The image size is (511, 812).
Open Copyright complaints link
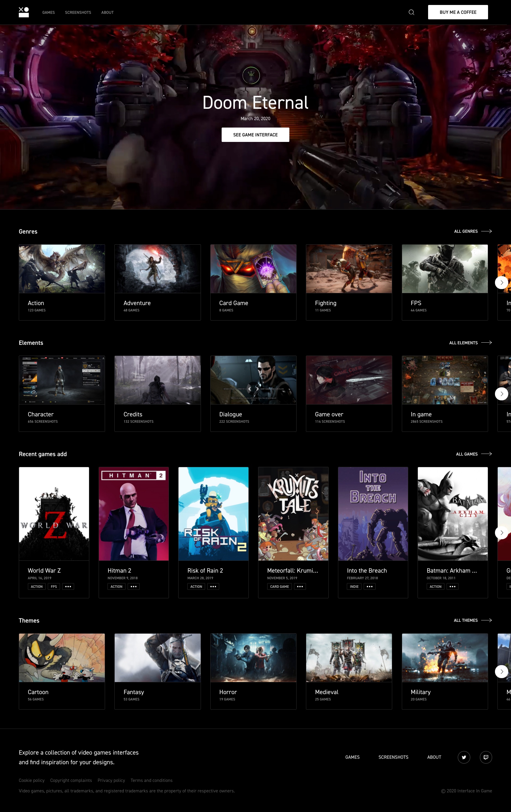[x=71, y=780]
